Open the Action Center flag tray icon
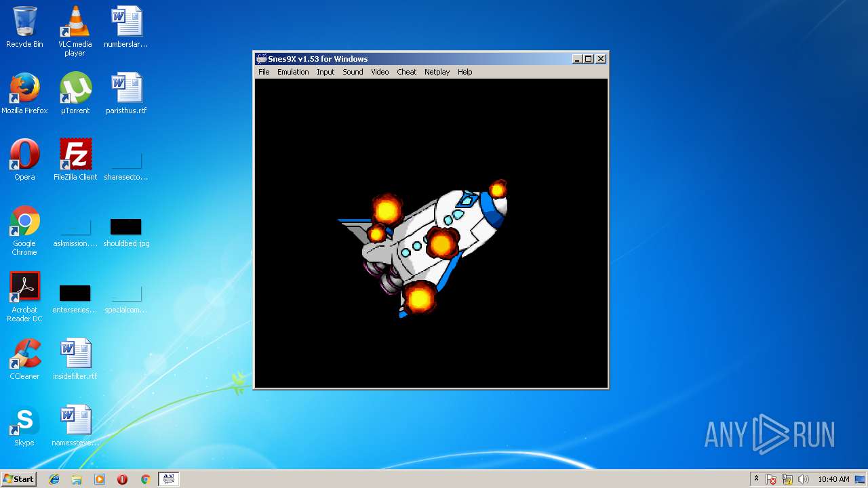Viewport: 868px width, 488px height. tap(772, 479)
